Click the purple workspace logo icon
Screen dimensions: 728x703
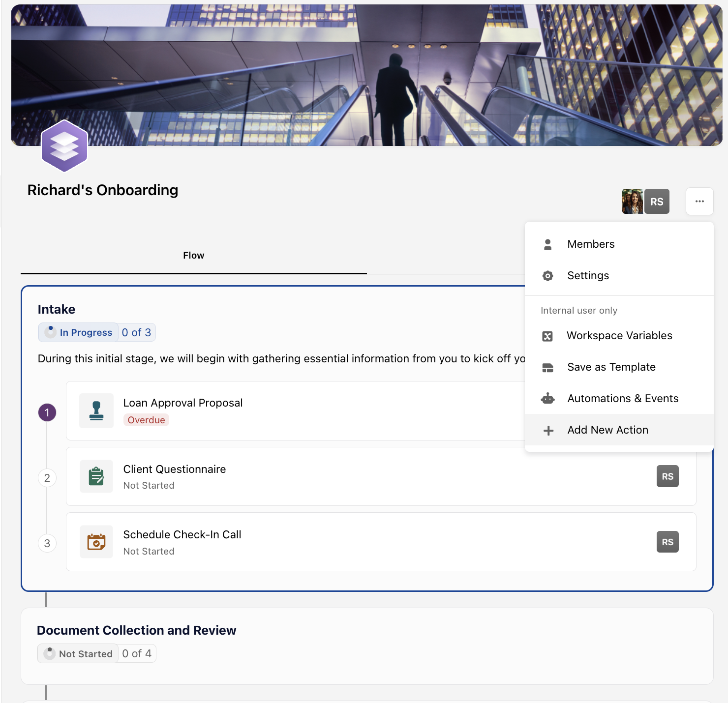64,145
